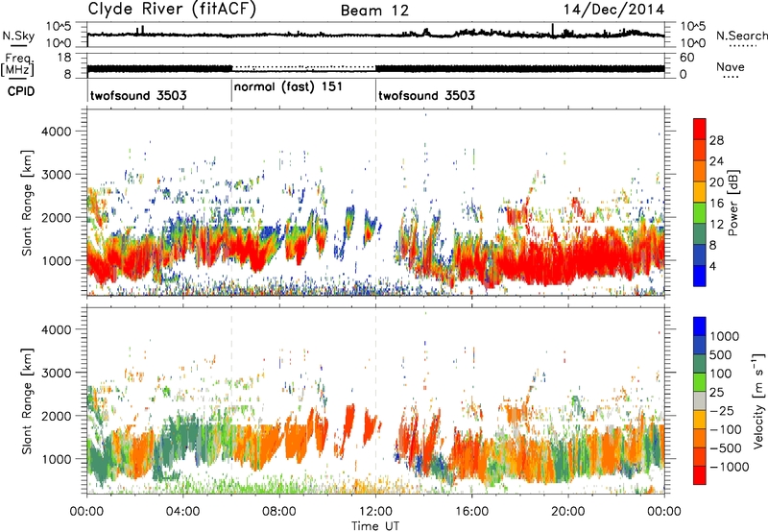Click the 4000 km tick of the power panel
This screenshot has width=768, height=532.
tap(56, 132)
